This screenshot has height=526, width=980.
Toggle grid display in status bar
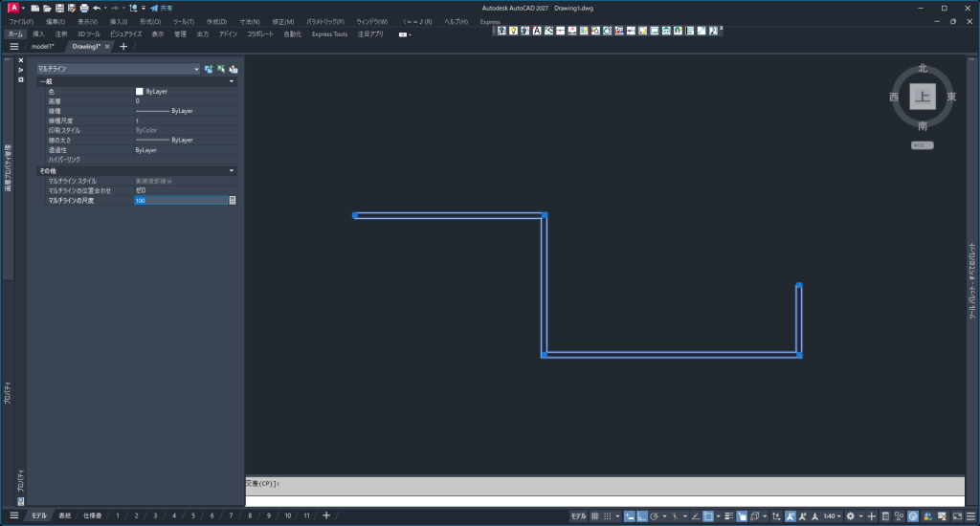594,515
